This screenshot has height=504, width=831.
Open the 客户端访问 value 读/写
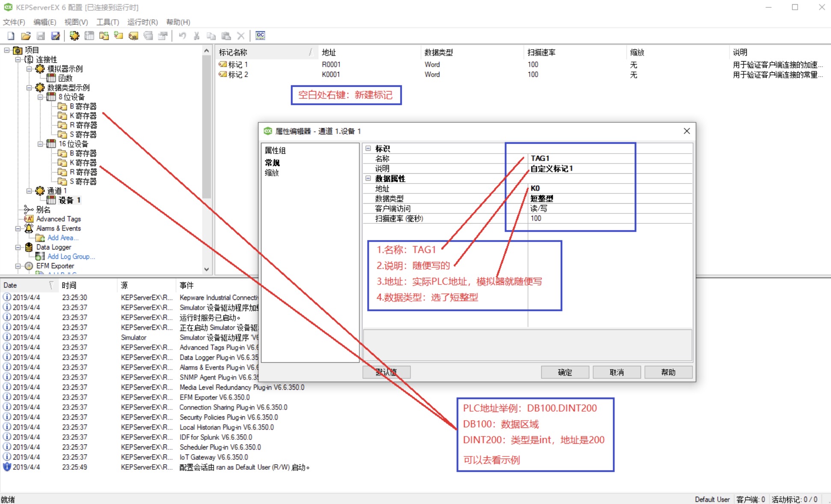[x=610, y=208]
